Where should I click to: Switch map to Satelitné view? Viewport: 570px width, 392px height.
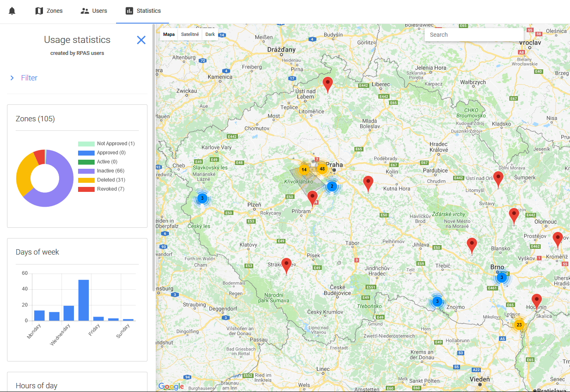pyautogui.click(x=190, y=34)
